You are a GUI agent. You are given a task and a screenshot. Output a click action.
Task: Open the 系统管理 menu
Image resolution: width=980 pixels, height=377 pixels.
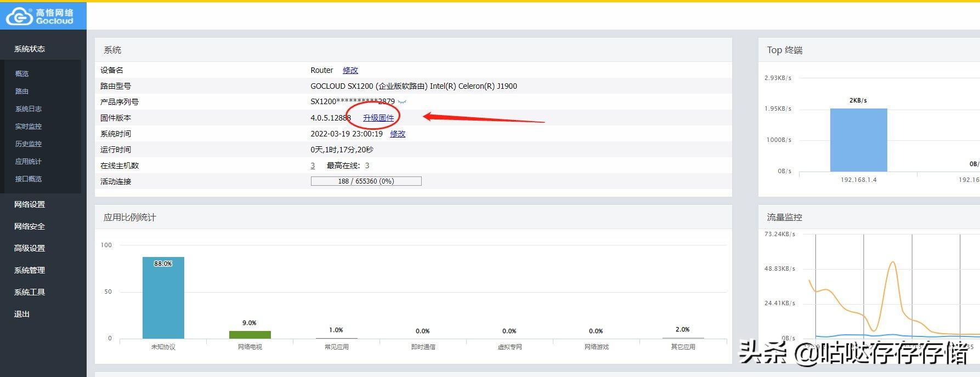pos(30,270)
